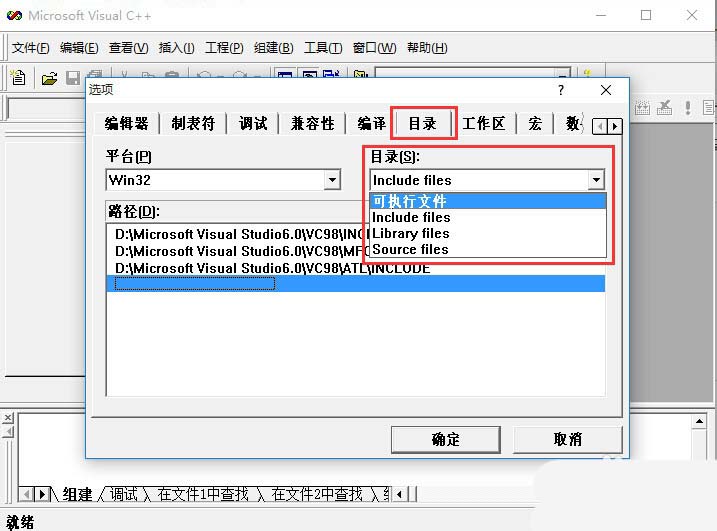Minimize the Visual C++ window
717x531 pixels.
tap(601, 15)
